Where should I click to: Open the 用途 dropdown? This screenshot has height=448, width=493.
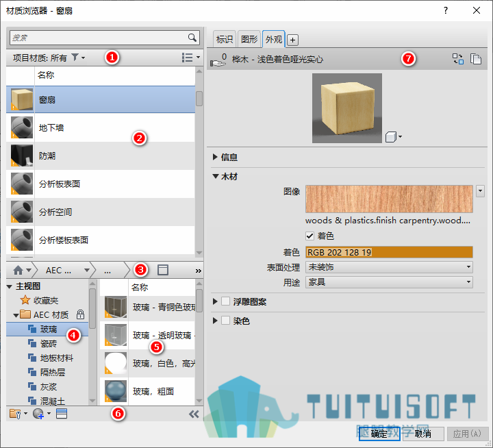coord(389,282)
